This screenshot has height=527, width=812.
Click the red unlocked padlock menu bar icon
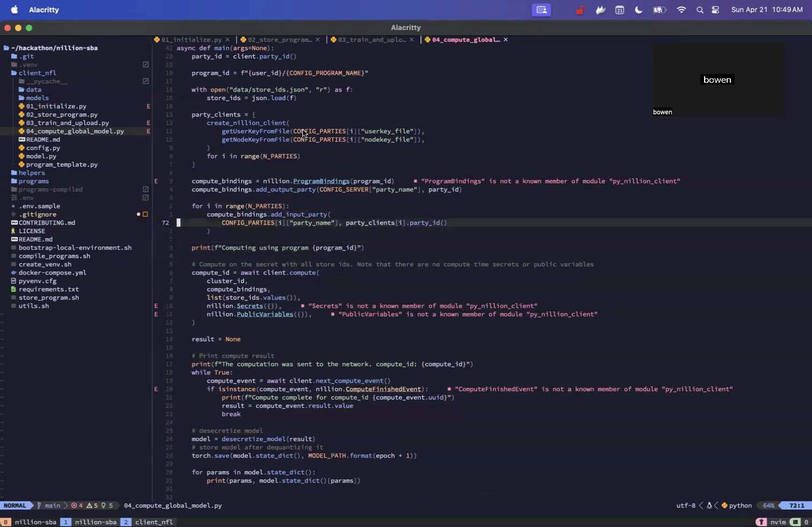(580, 10)
